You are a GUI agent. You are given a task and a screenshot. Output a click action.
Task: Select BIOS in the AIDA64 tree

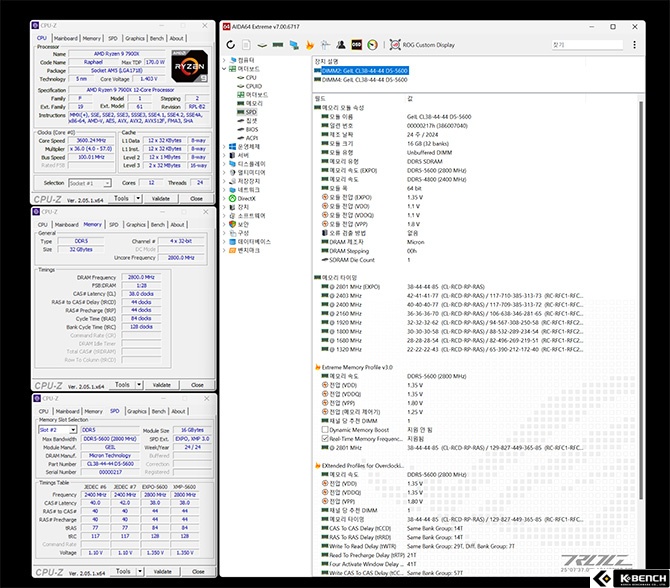point(247,129)
